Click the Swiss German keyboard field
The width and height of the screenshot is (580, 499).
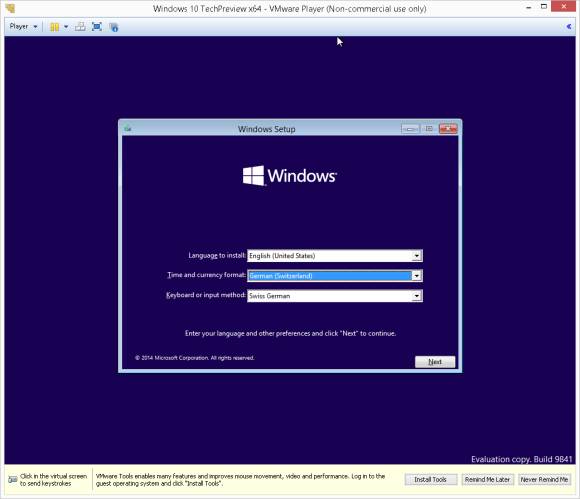tap(334, 296)
